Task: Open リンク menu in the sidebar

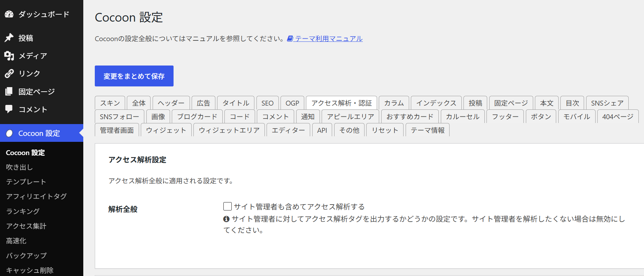Action: coord(42,74)
